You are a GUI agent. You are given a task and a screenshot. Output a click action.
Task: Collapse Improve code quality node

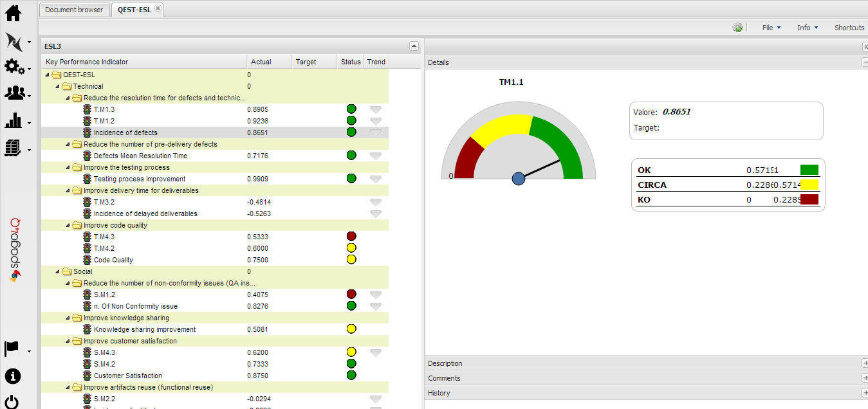point(67,225)
